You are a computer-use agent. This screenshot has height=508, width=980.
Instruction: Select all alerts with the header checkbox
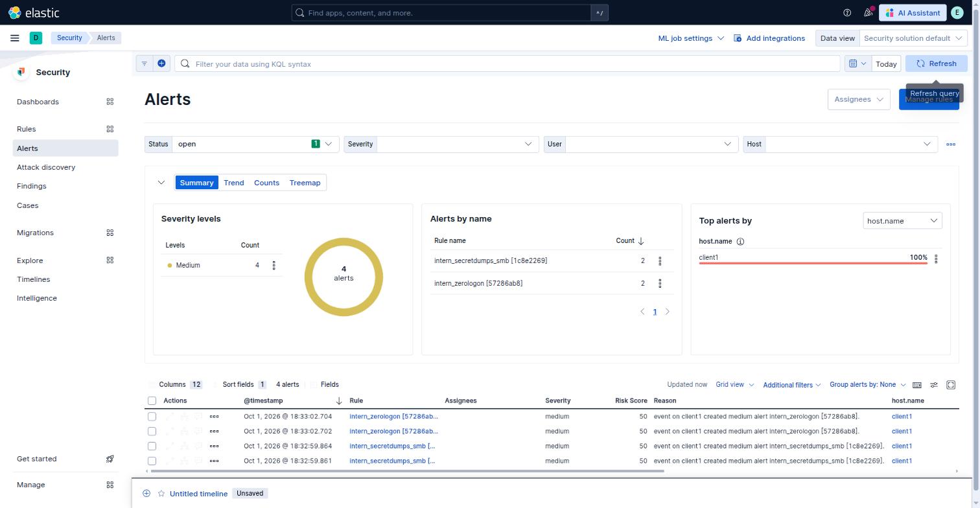click(x=152, y=401)
